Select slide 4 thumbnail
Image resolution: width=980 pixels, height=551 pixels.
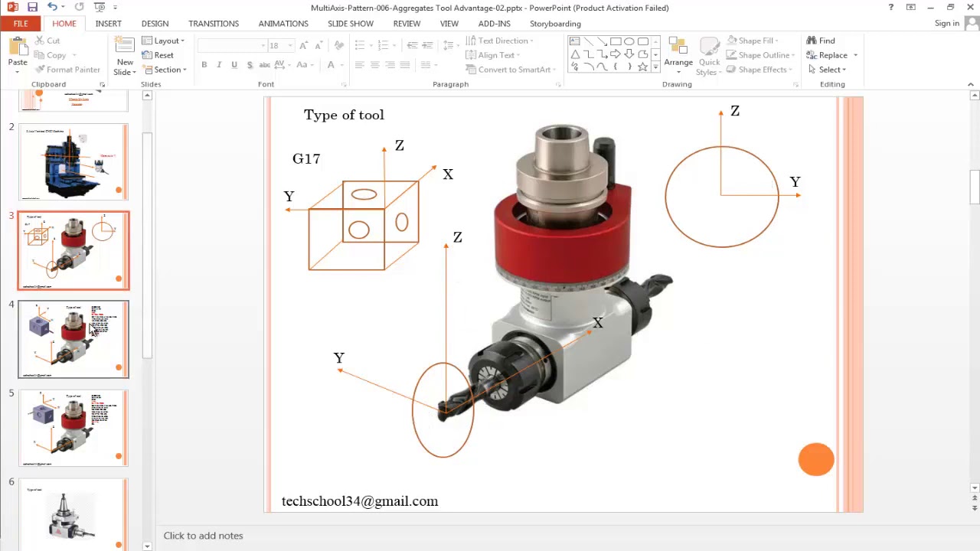73,340
